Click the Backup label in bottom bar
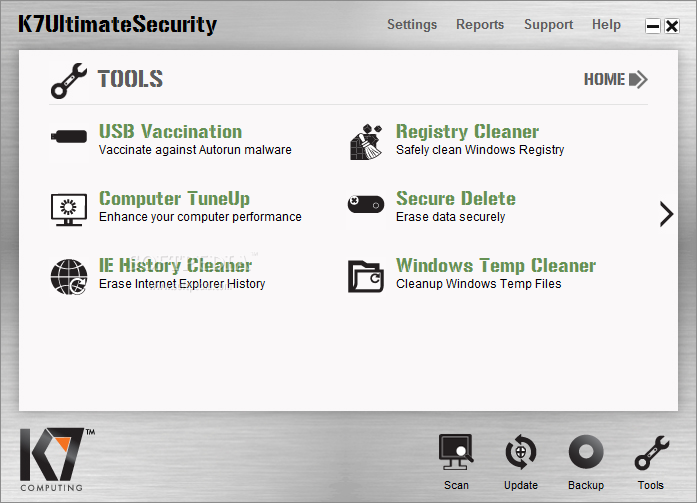Image resolution: width=697 pixels, height=503 pixels. click(x=586, y=485)
